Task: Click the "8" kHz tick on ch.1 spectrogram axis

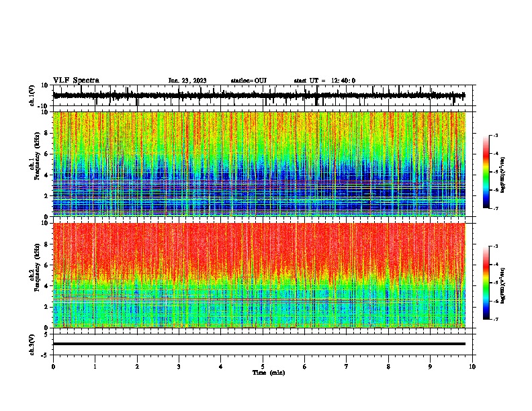Action: [47, 133]
